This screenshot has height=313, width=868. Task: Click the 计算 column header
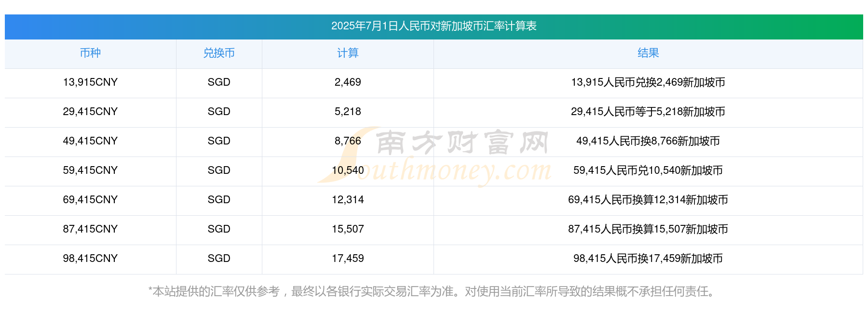click(x=348, y=53)
